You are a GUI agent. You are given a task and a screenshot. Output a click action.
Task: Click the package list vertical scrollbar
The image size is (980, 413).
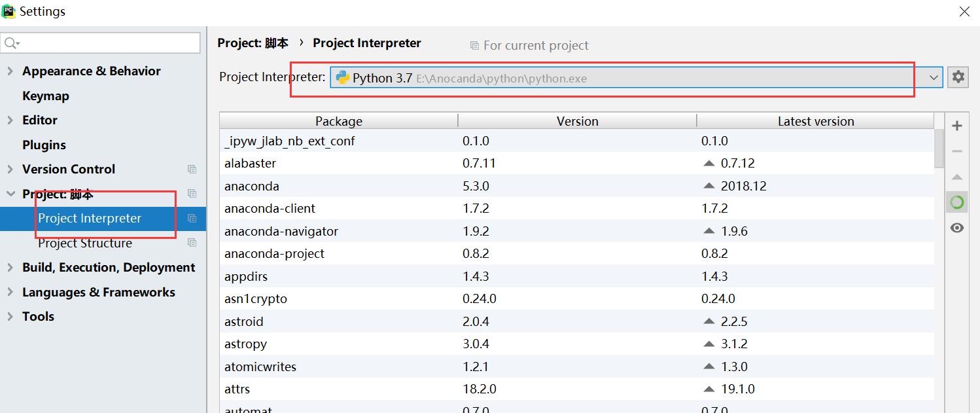[939, 149]
